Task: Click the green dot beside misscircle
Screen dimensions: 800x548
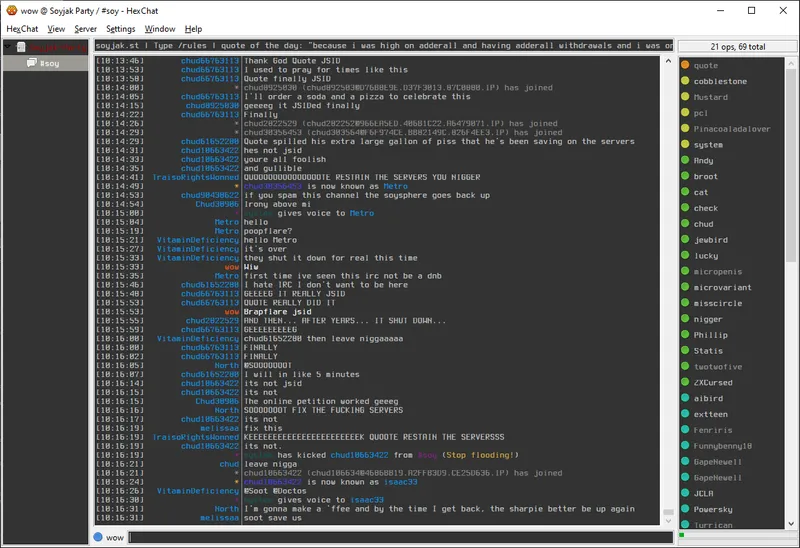Action: (x=685, y=302)
